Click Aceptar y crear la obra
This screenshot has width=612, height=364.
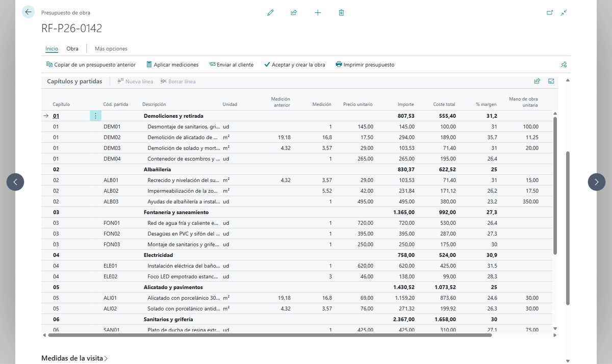point(294,65)
